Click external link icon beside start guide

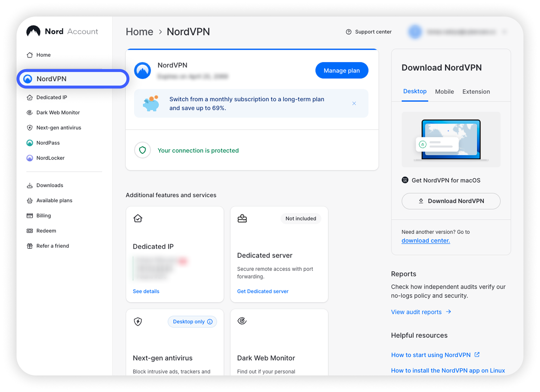pyautogui.click(x=477, y=355)
